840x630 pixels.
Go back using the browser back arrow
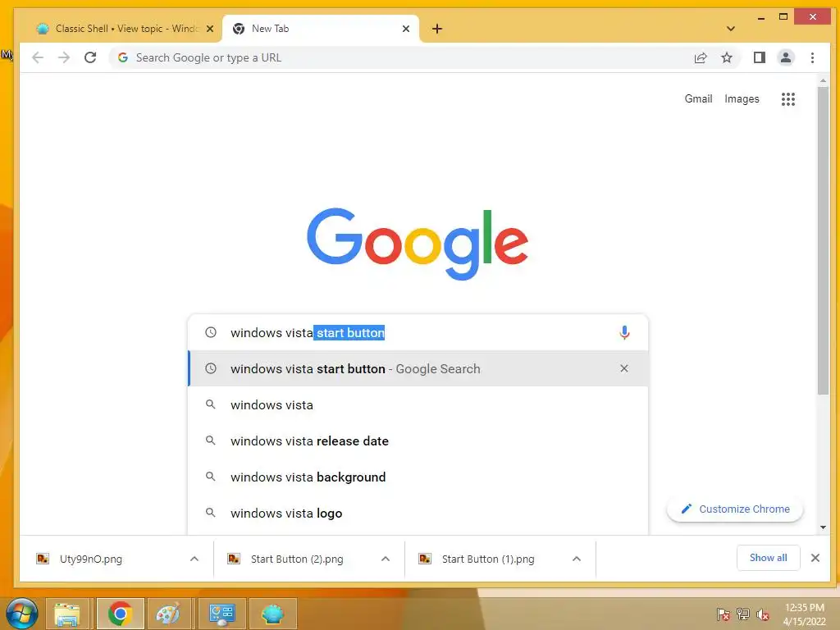pyautogui.click(x=38, y=57)
